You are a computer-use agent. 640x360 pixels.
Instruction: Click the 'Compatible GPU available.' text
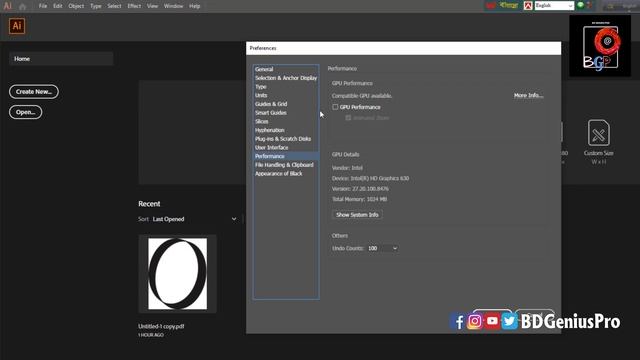pyautogui.click(x=362, y=96)
